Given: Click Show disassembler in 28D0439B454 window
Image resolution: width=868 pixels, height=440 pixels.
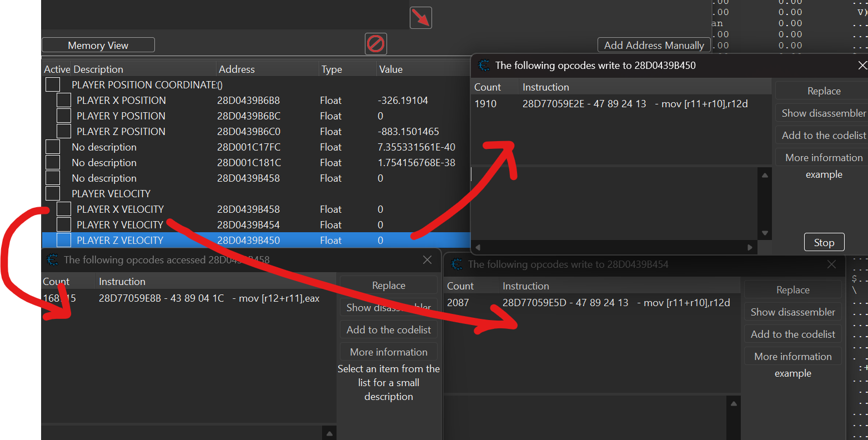Looking at the screenshot, I should pyautogui.click(x=793, y=312).
